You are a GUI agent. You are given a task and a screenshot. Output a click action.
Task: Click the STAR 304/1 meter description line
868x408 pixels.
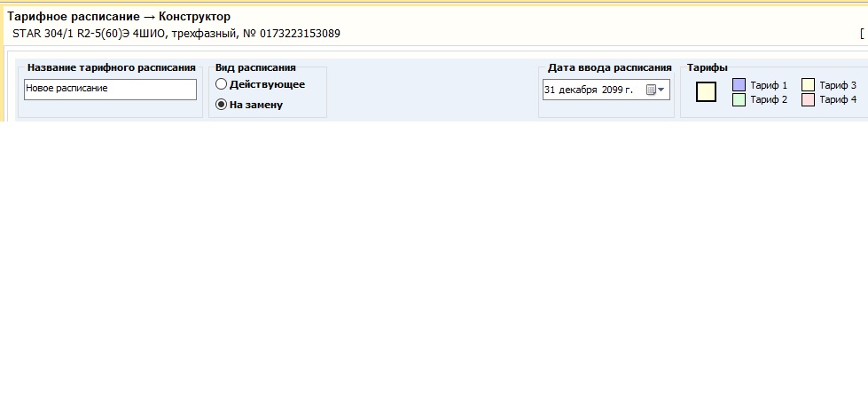tap(176, 34)
